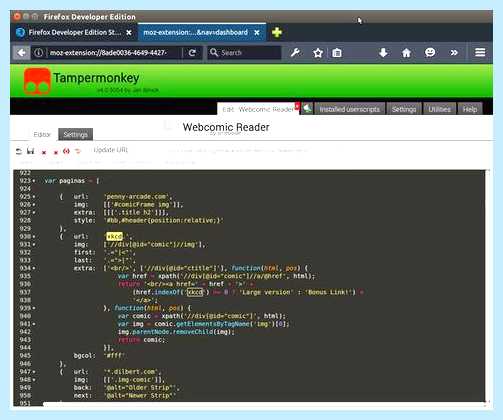Select the moz-extension dashboard browser tab
This screenshot has width=503, height=420.
(202, 32)
